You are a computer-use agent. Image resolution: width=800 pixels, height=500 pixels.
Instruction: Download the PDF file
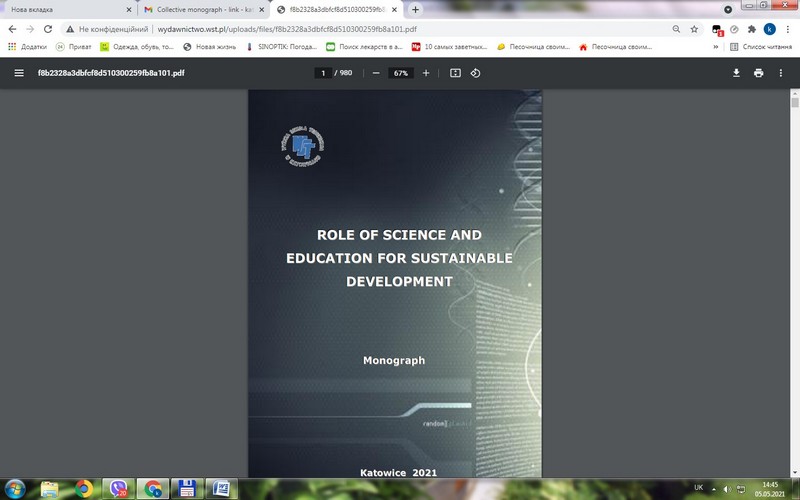[736, 73]
